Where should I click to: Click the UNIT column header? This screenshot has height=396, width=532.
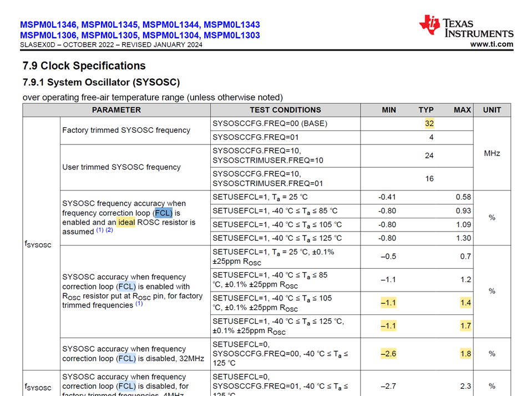click(492, 110)
